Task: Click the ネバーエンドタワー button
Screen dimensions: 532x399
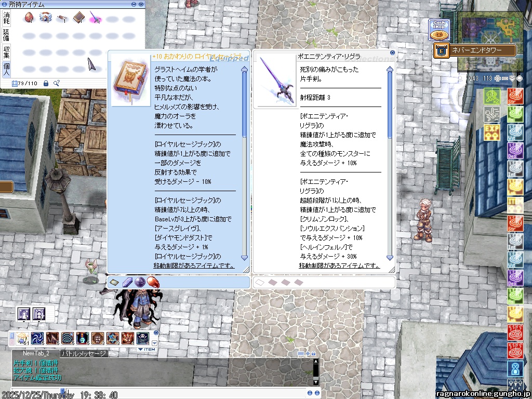Action: coord(475,50)
